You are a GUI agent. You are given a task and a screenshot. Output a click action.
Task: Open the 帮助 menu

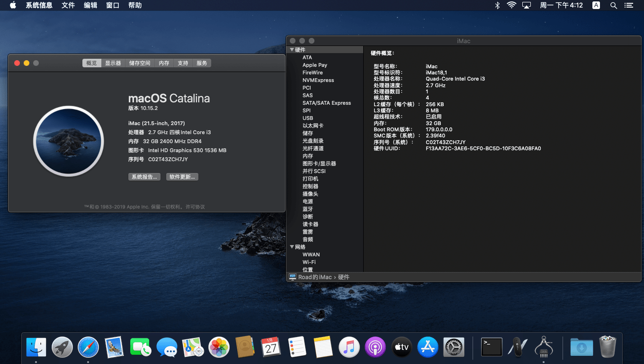(x=135, y=5)
